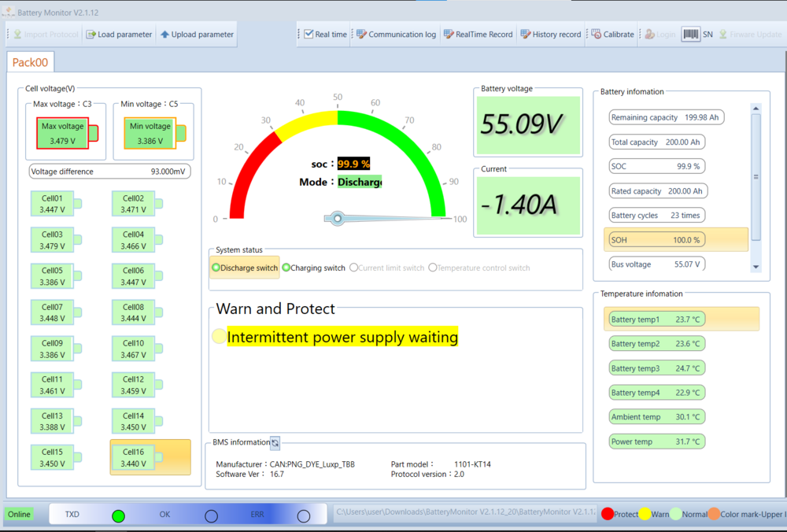The width and height of the screenshot is (787, 532).
Task: Select the Cell16 voltage tile
Action: coord(137,458)
